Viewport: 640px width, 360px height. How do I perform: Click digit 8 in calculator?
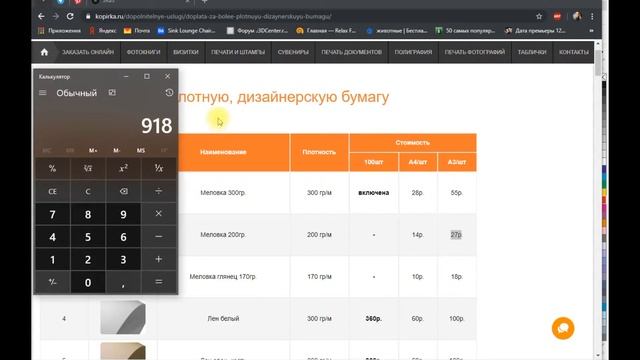88,214
